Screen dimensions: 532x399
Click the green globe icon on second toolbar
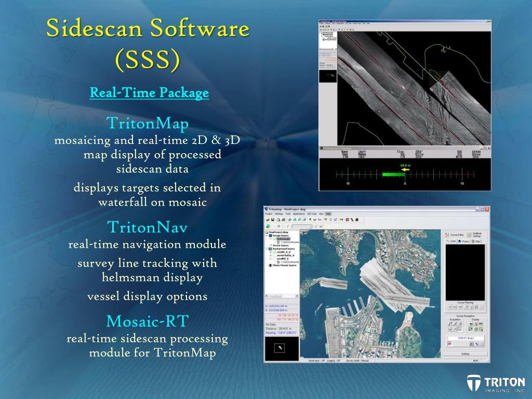[x=268, y=227]
